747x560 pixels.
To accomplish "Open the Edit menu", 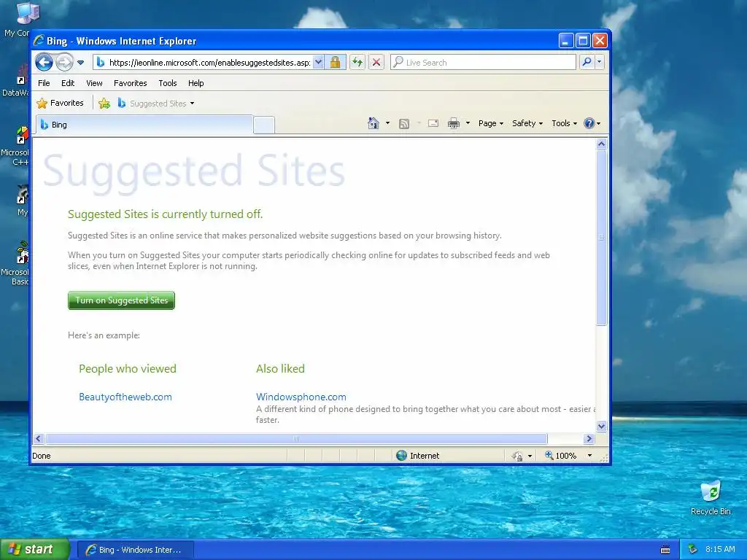I will 68,83.
